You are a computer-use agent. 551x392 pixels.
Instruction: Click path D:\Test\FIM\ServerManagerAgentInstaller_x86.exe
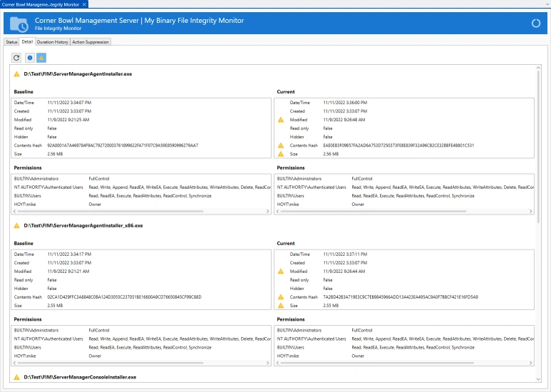pos(83,225)
